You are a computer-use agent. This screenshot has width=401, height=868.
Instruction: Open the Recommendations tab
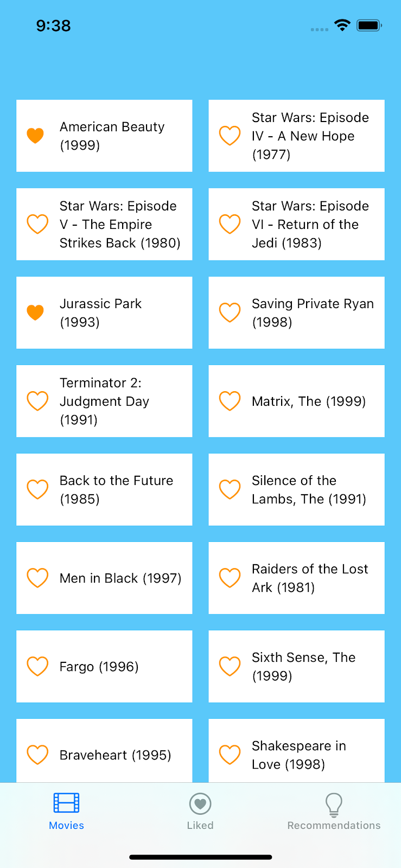point(334,812)
